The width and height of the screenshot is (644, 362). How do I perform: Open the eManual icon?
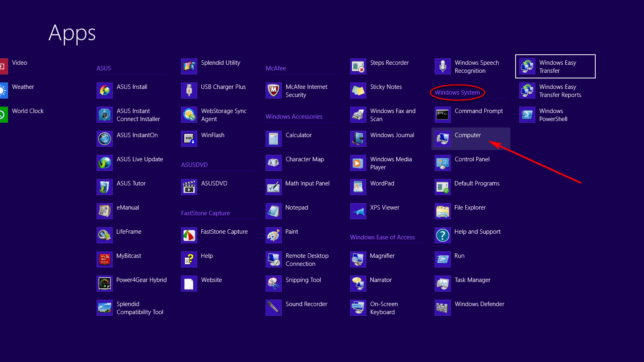pos(105,211)
